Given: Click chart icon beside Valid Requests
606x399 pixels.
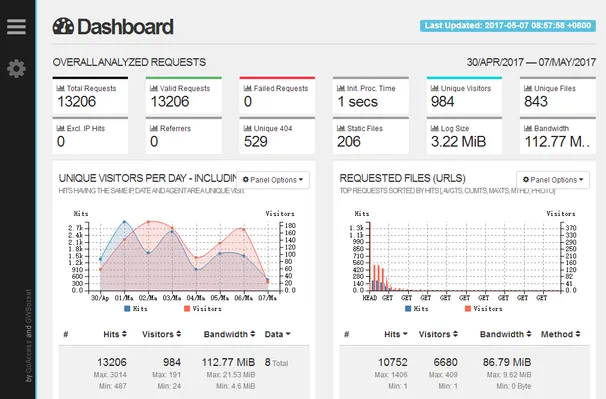Looking at the screenshot, I should [154, 88].
